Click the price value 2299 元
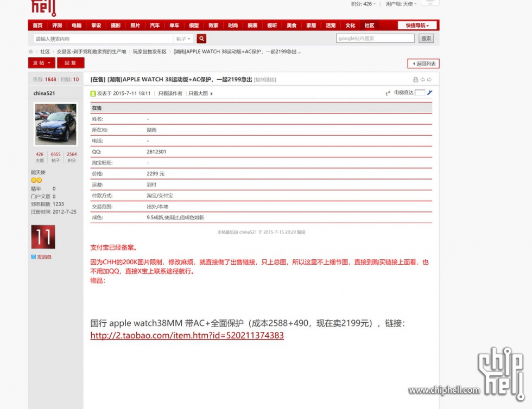The height and width of the screenshot is (409, 532). tap(155, 174)
